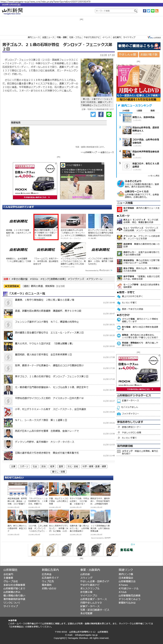Select the 24時間 ranking tab
The width and height of the screenshot is (163, 644).
coord(126,110)
